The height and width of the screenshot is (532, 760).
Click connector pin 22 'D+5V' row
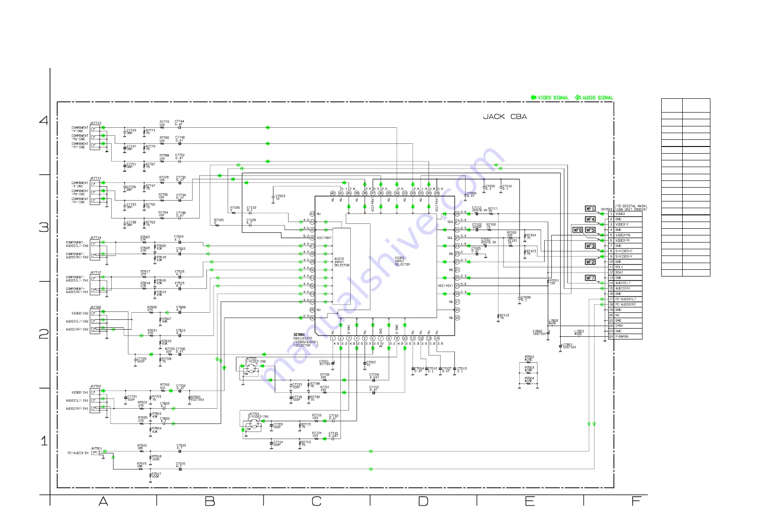click(625, 326)
